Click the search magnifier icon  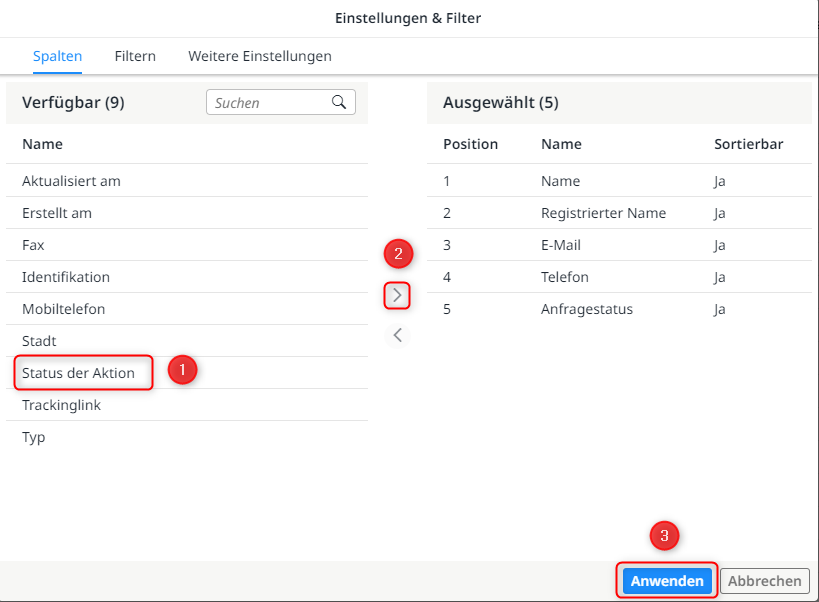(339, 101)
